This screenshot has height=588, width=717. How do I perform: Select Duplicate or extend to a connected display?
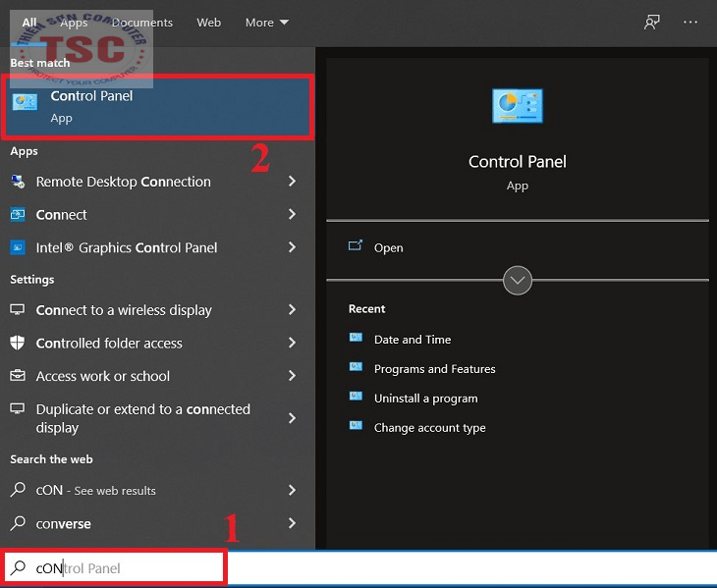[x=158, y=418]
